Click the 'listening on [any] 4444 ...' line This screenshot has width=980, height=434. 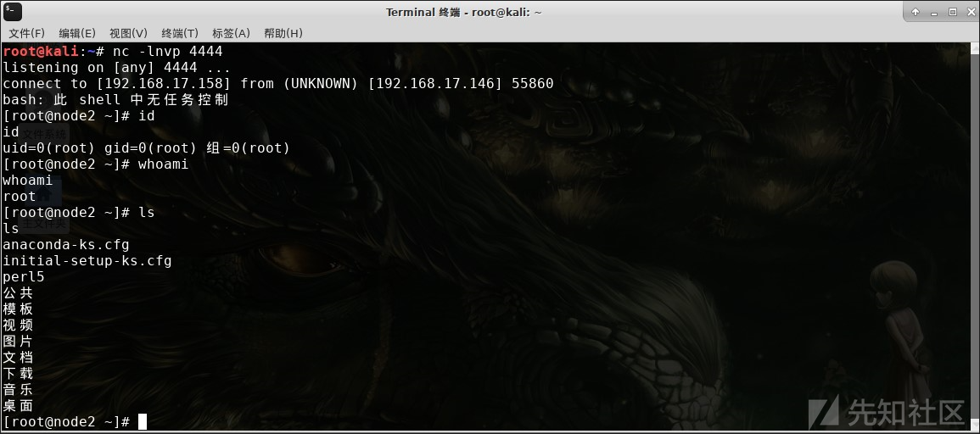117,68
